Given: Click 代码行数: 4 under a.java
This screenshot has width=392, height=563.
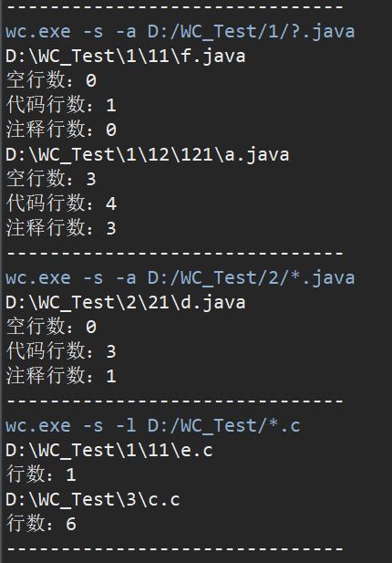Looking at the screenshot, I should (x=61, y=203).
